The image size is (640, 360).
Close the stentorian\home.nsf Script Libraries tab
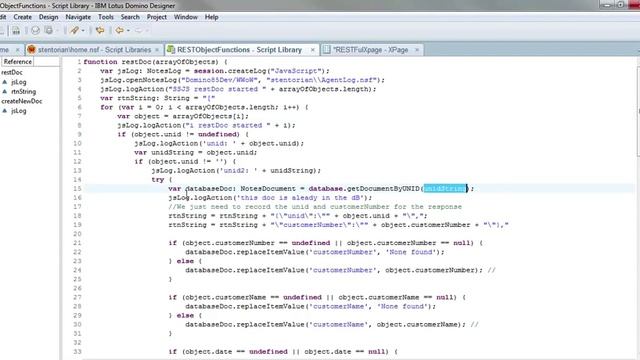click(157, 50)
